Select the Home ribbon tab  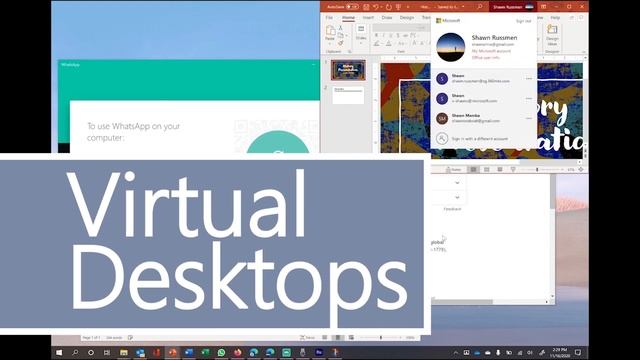348,18
